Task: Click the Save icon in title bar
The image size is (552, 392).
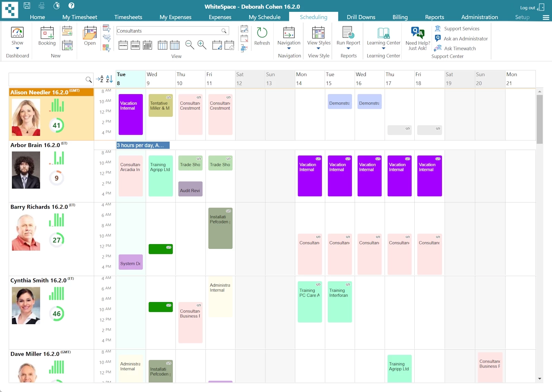Action: (27, 6)
